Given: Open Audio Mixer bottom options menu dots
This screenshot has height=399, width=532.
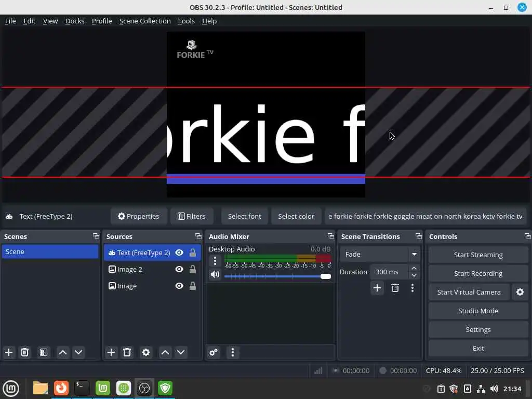Looking at the screenshot, I should point(232,352).
